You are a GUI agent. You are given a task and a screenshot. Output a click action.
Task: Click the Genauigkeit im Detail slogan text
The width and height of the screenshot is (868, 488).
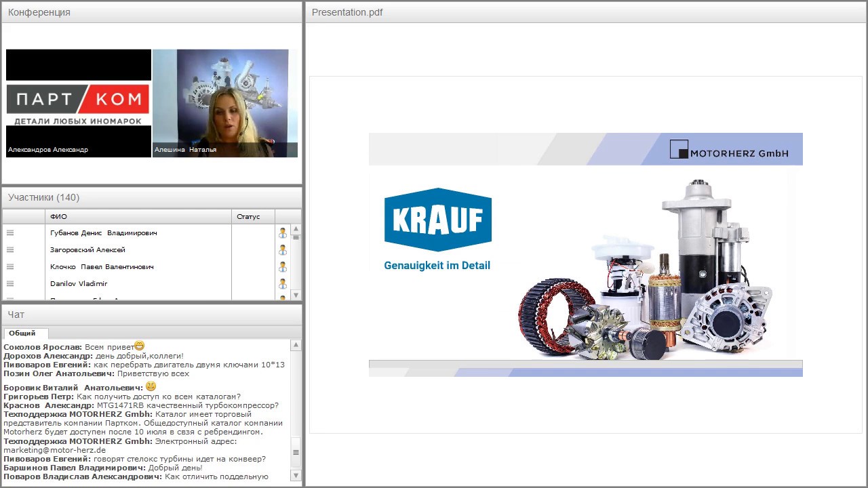point(437,266)
